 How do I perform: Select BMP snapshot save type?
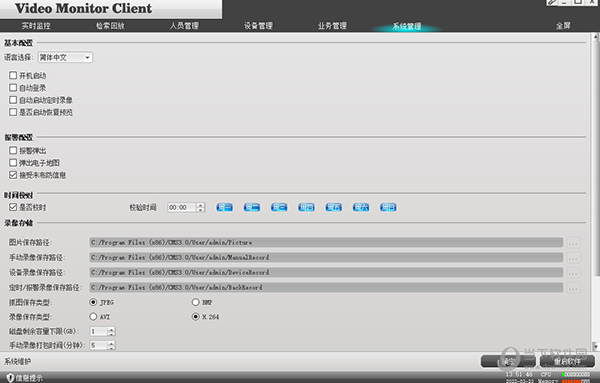click(x=196, y=302)
